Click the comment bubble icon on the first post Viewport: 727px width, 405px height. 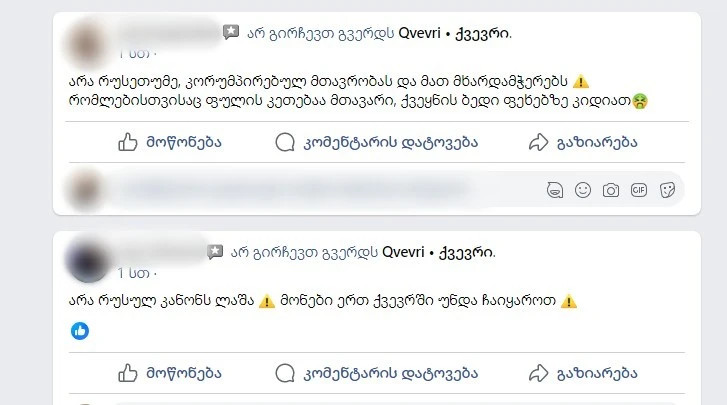point(285,142)
